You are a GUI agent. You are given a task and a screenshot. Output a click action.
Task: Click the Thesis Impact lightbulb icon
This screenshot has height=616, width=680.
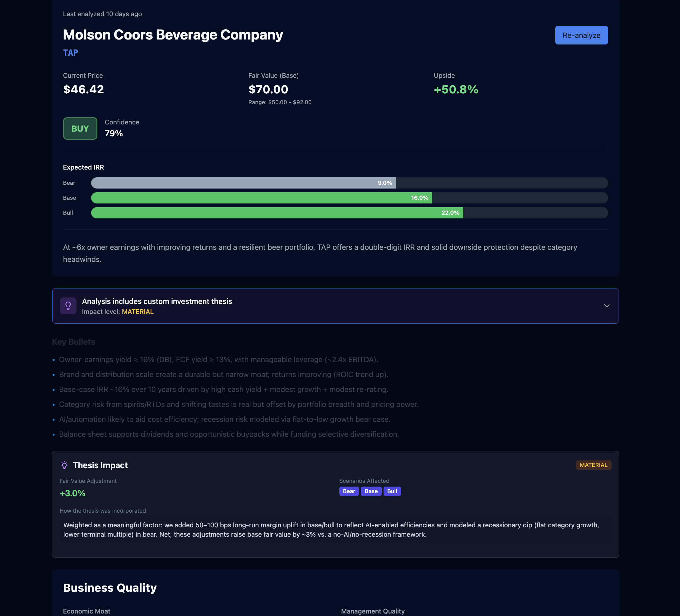(64, 465)
